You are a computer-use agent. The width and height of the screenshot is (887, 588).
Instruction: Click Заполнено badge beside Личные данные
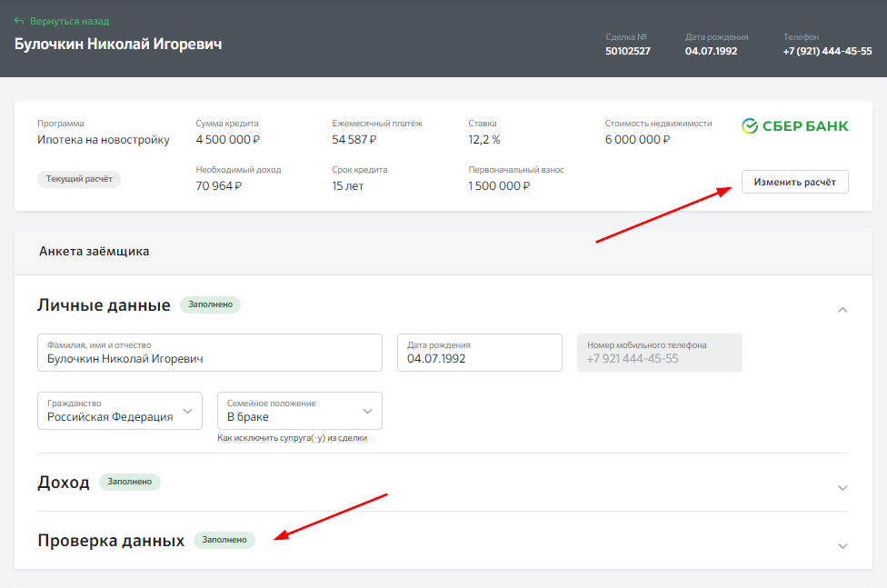coord(210,304)
